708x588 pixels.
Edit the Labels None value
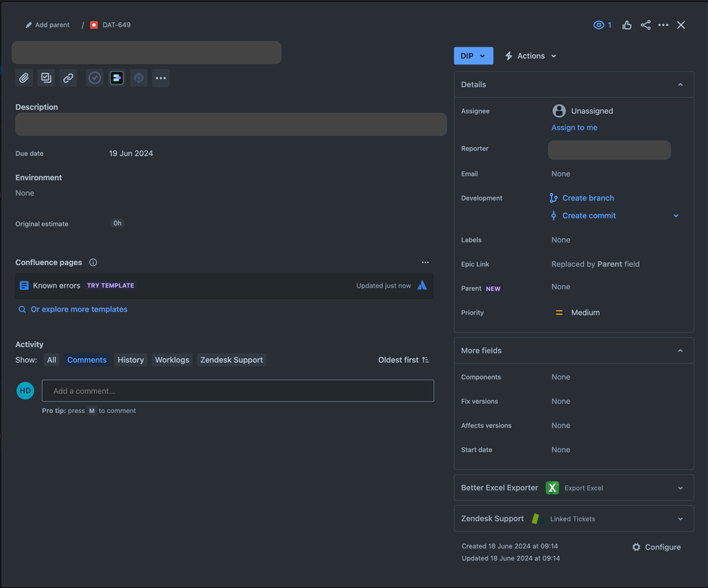coord(561,240)
